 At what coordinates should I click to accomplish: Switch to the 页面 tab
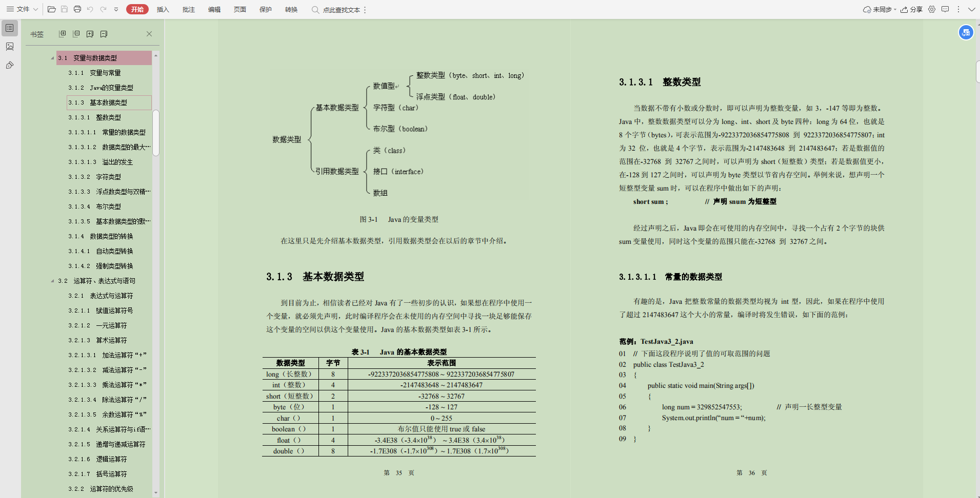240,9
